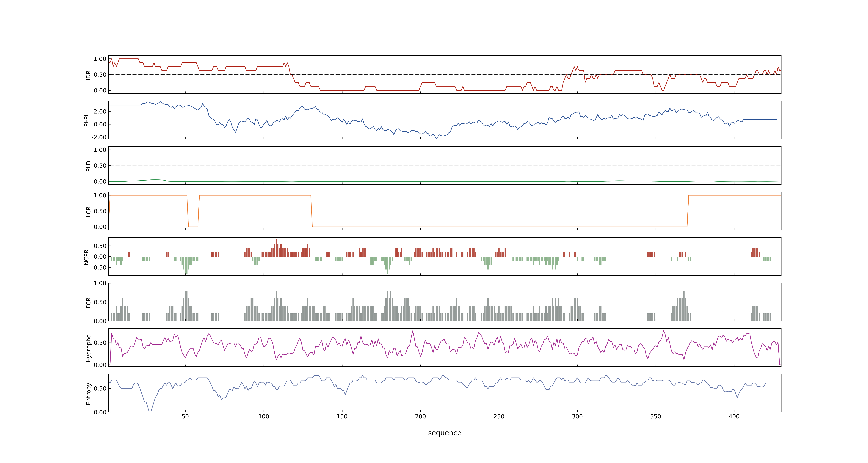Click the tallest red NCPR bar near residue 108

tap(276, 248)
